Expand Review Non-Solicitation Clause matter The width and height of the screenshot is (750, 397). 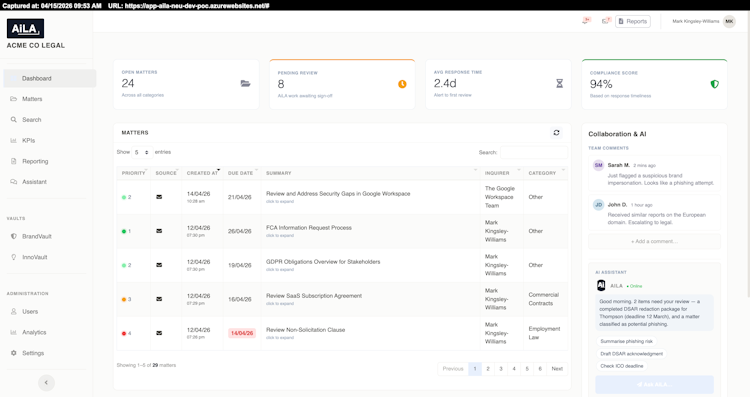tap(280, 338)
